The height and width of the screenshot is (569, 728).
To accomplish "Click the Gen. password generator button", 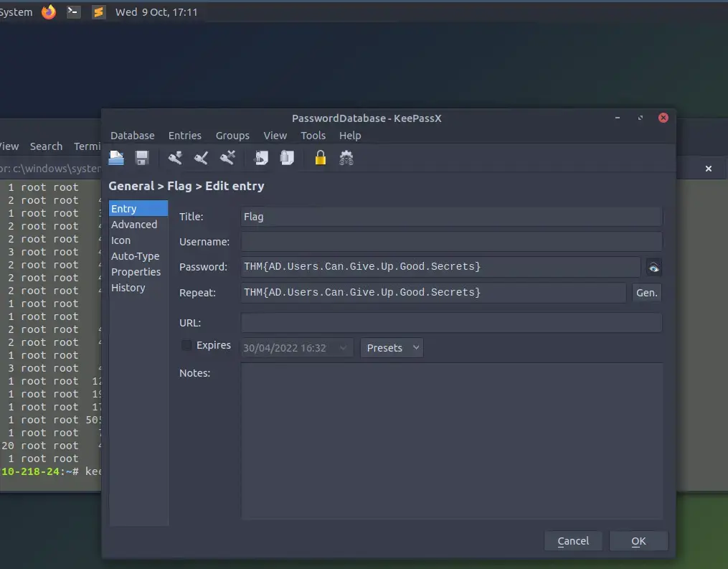I will [x=647, y=293].
